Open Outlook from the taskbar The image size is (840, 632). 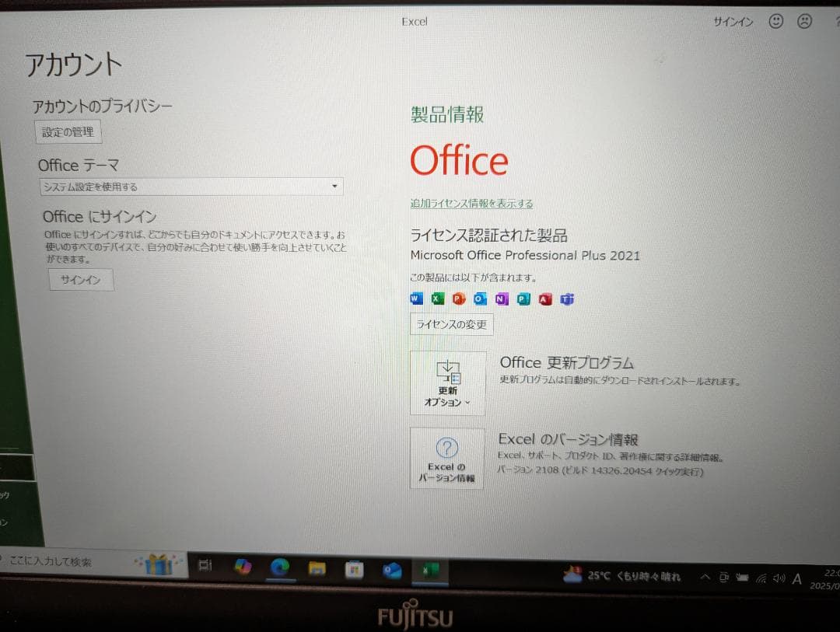(x=391, y=571)
